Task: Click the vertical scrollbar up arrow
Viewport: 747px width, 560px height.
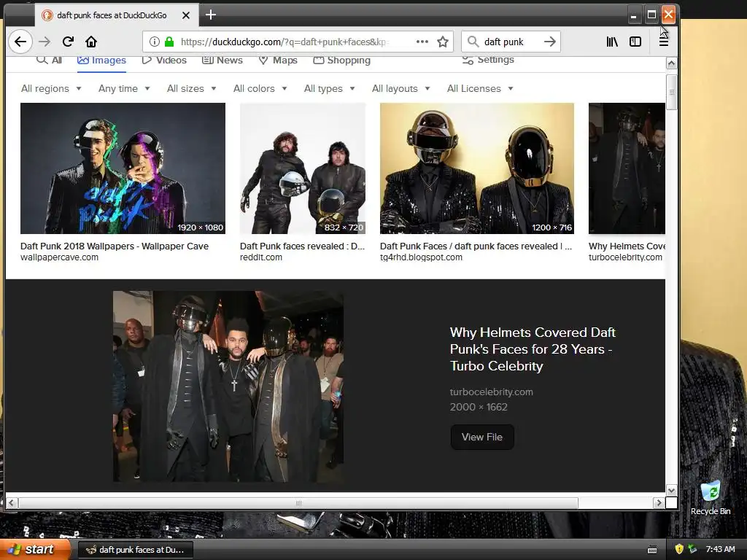Action: pyautogui.click(x=671, y=63)
